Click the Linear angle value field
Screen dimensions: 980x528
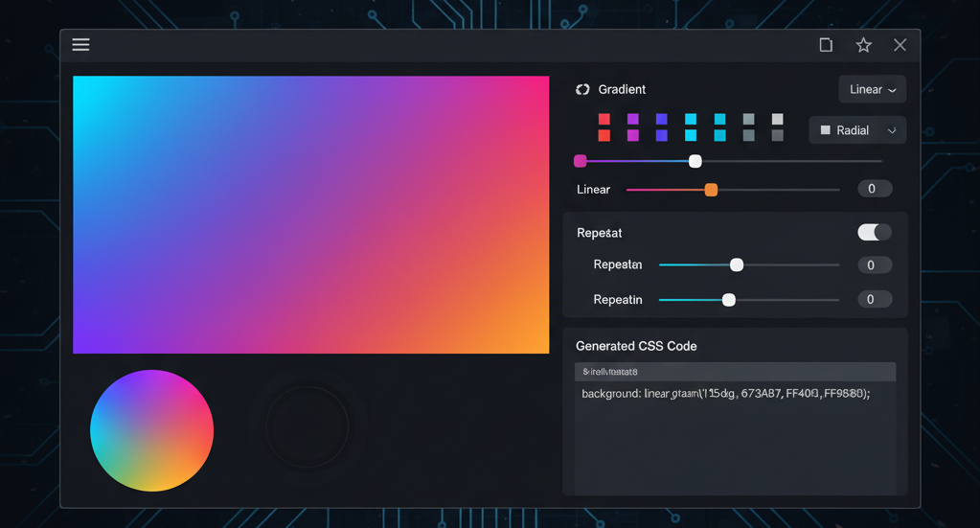pos(874,189)
